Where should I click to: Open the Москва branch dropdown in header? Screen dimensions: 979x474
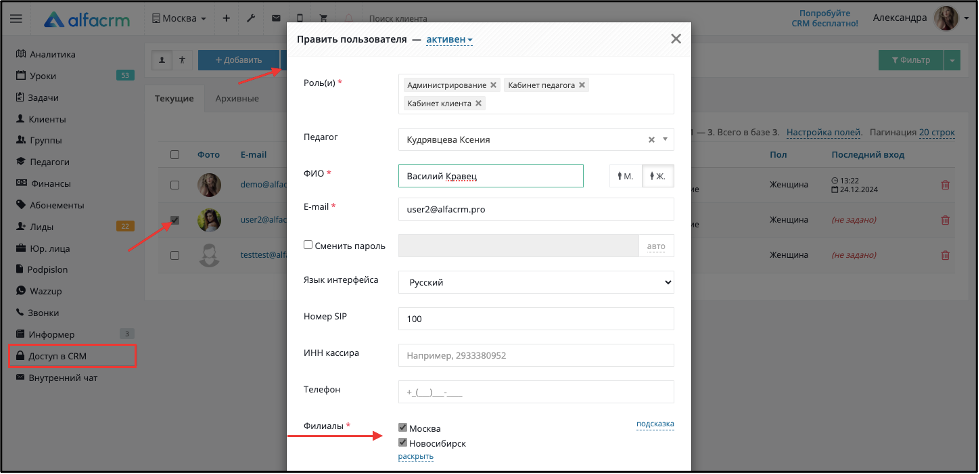pos(179,19)
